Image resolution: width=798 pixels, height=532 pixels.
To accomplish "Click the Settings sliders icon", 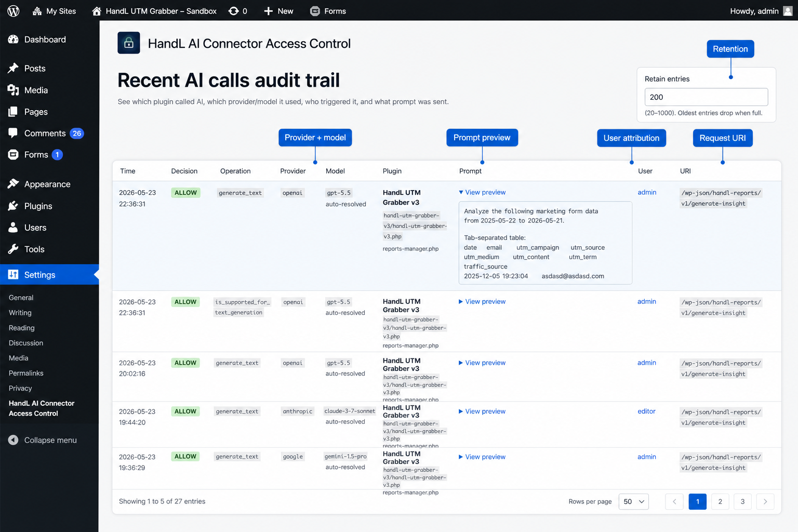I will pyautogui.click(x=14, y=274).
